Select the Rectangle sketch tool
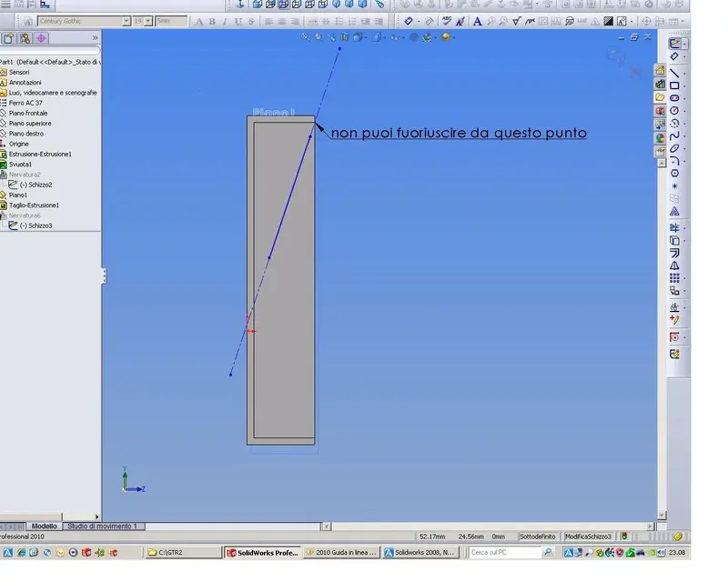Screen dimensions: 728x582 [x=674, y=85]
